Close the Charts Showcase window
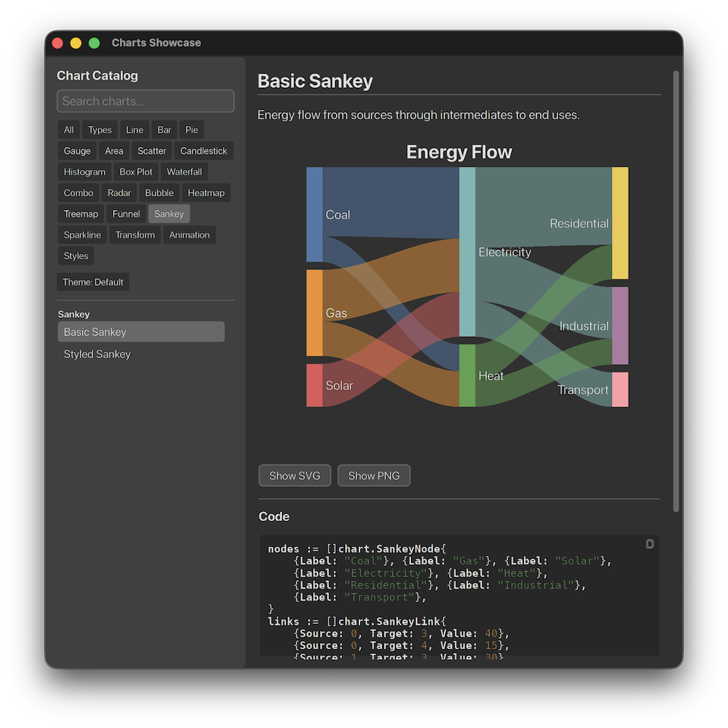The image size is (728, 728). pos(58,42)
